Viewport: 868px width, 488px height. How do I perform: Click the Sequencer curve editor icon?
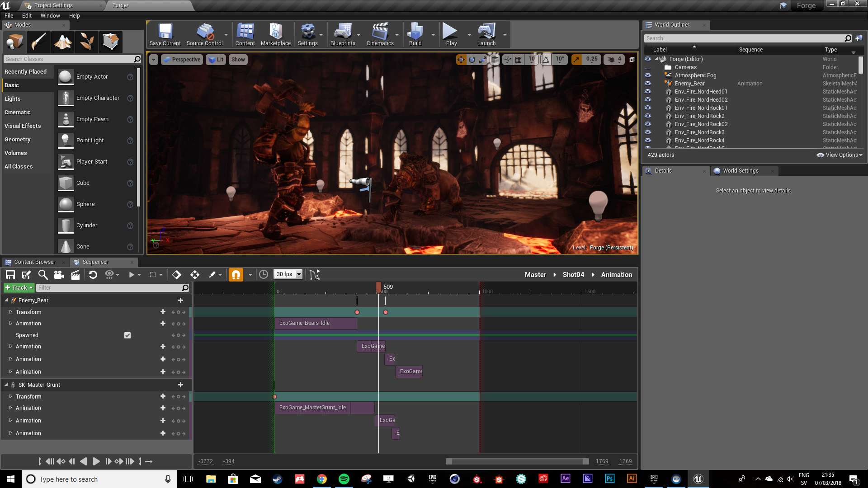315,275
